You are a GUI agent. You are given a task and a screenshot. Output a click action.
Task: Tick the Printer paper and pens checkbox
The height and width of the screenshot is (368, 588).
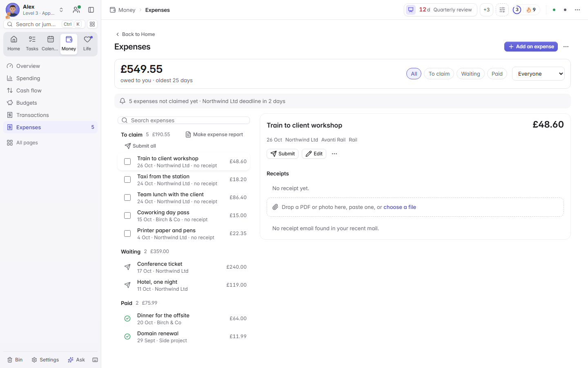click(x=127, y=233)
